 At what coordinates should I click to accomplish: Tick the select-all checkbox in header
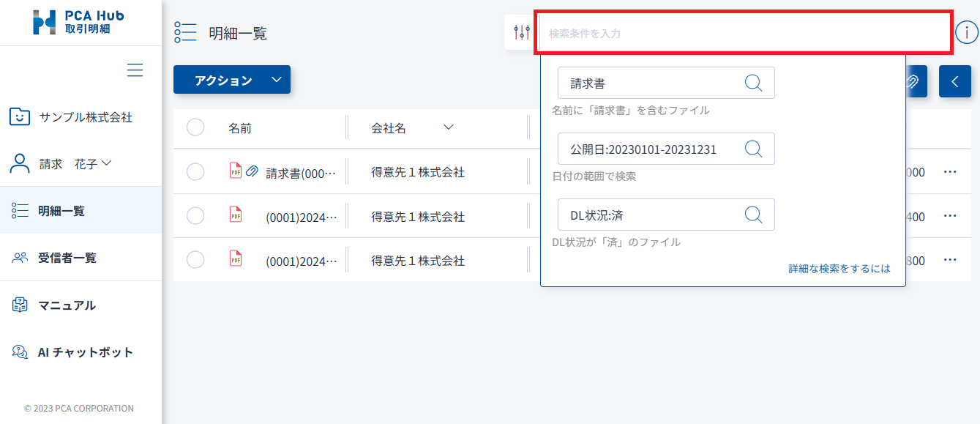click(195, 127)
